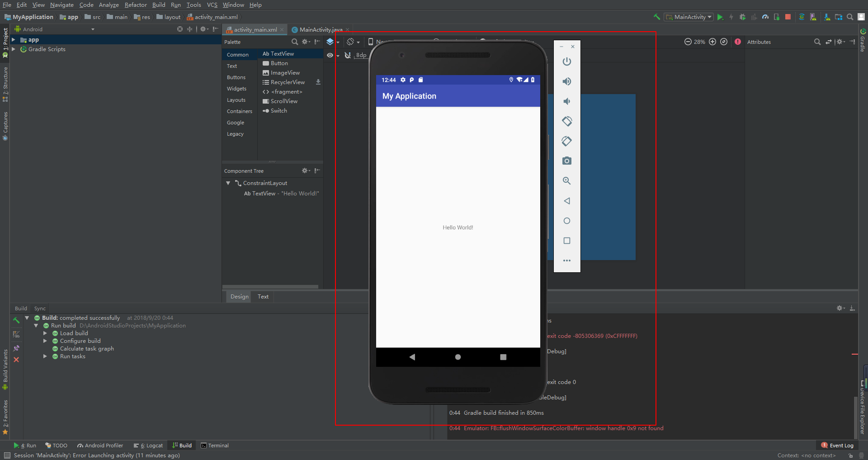Toggle view all attributes arrows icon
868x460 pixels.
[829, 42]
